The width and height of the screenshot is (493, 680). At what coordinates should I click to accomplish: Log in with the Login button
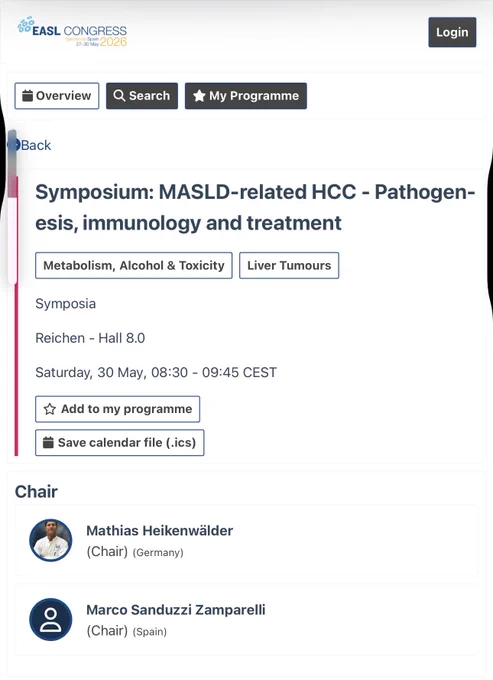[x=452, y=32]
